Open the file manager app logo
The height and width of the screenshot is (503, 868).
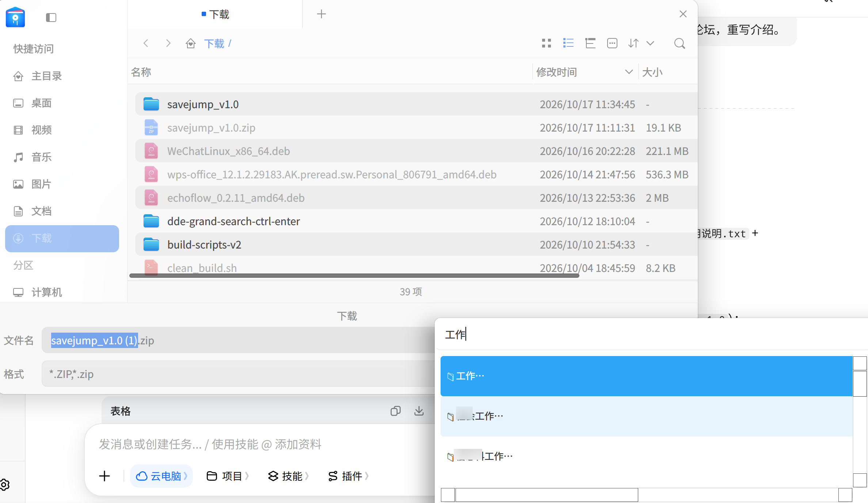tap(15, 17)
